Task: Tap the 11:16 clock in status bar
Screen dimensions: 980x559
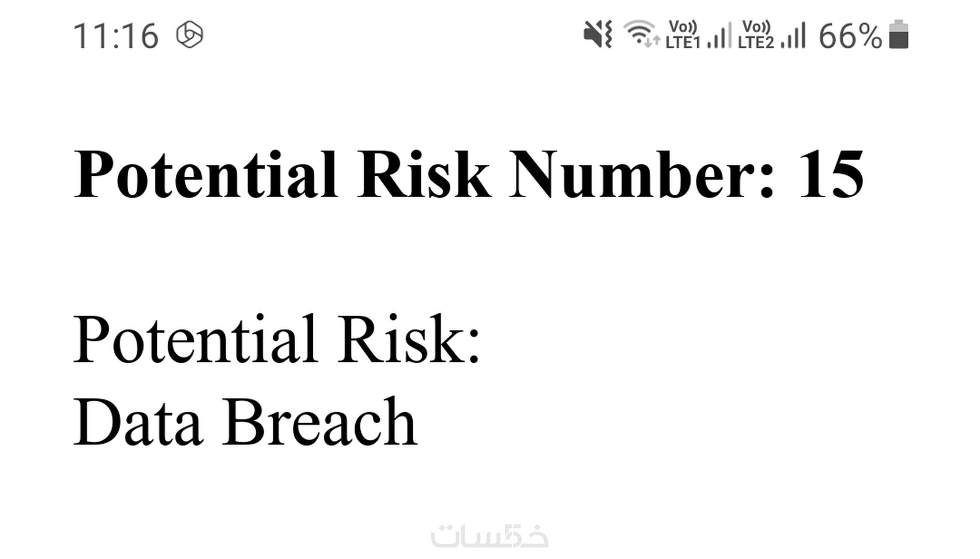Action: (x=116, y=36)
